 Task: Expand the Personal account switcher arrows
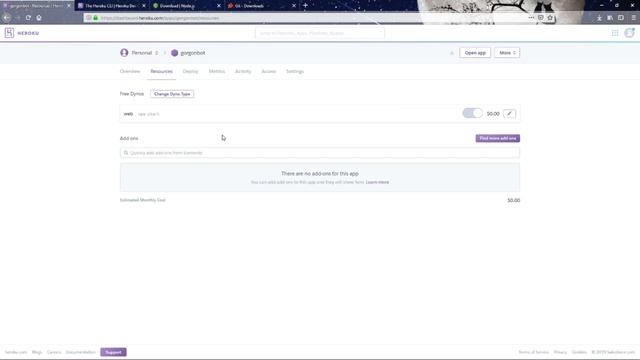[156, 53]
